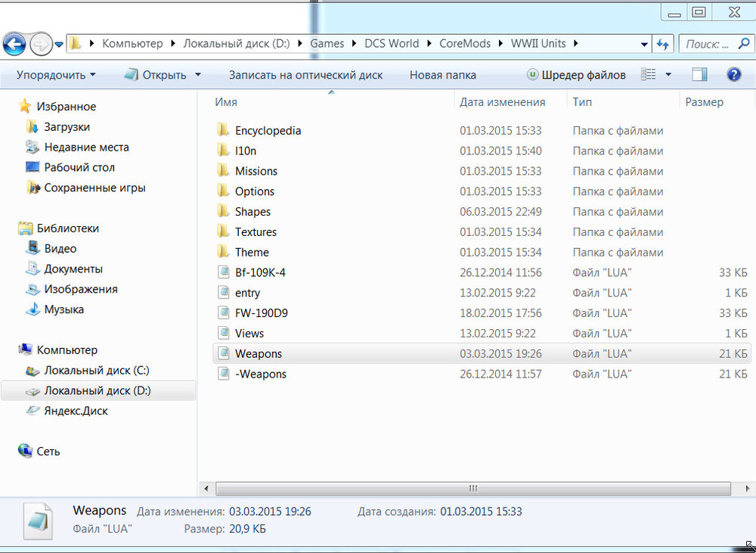Open Рабочий стол in sidebar

click(79, 167)
